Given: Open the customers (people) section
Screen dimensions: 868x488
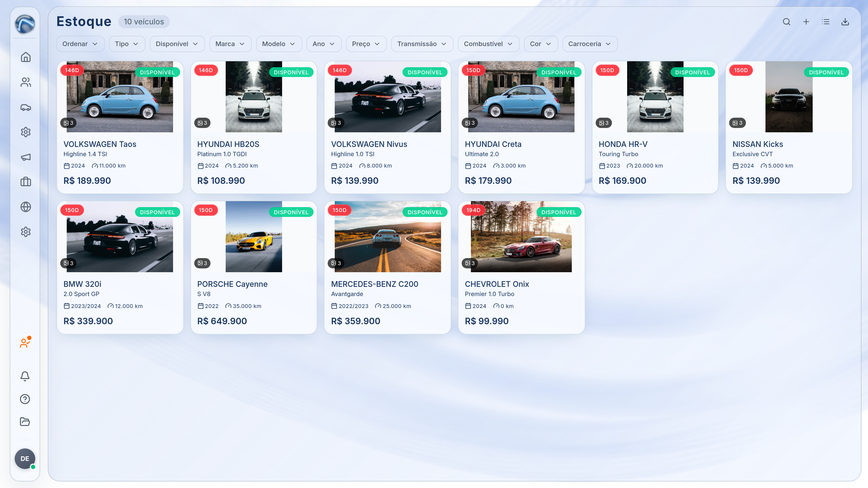Looking at the screenshot, I should tap(25, 82).
